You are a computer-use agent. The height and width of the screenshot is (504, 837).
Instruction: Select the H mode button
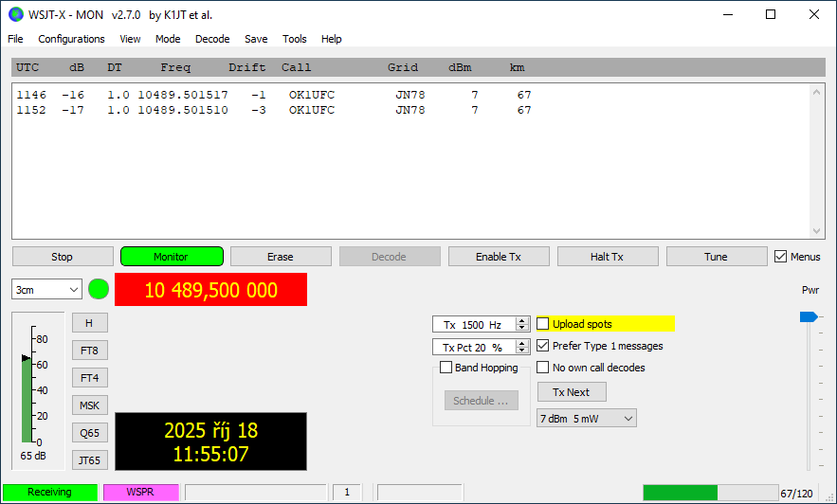tap(90, 323)
